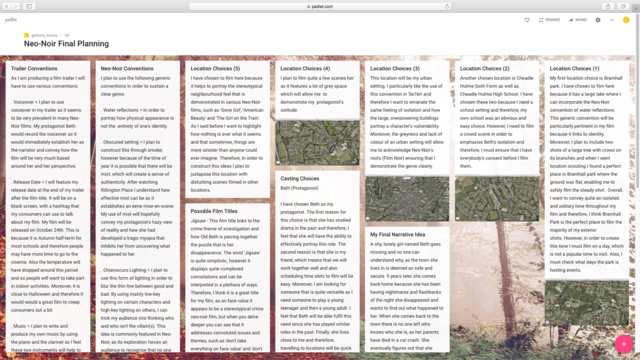Open the yellow user profile avatar

[x=626, y=20]
